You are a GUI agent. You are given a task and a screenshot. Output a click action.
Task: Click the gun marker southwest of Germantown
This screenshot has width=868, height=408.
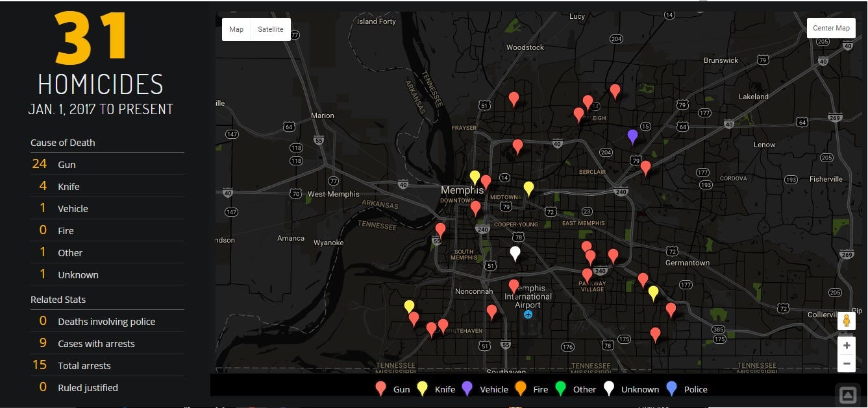[x=643, y=280]
